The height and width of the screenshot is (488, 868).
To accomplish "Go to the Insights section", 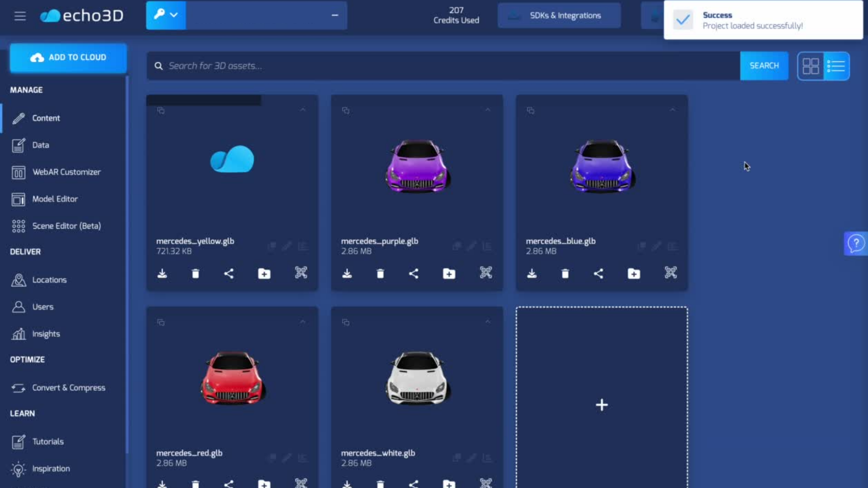I will pos(46,334).
